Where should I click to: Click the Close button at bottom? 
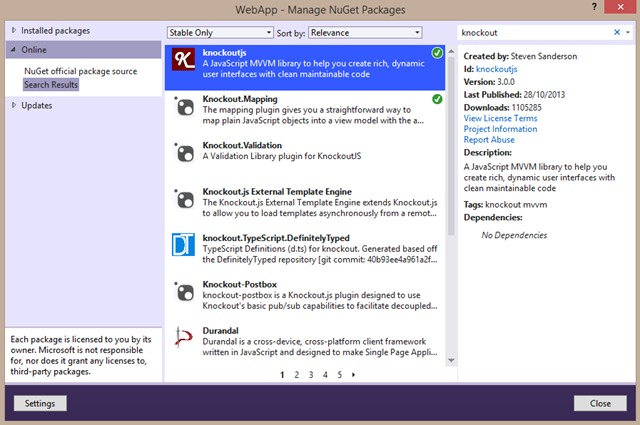tap(600, 403)
